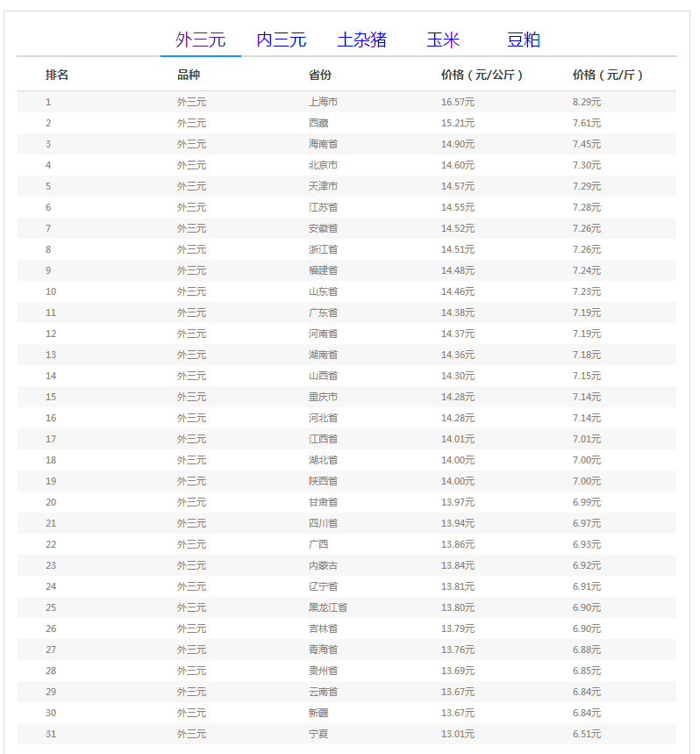
Task: Select 上海市 in the province column
Action: 323,102
